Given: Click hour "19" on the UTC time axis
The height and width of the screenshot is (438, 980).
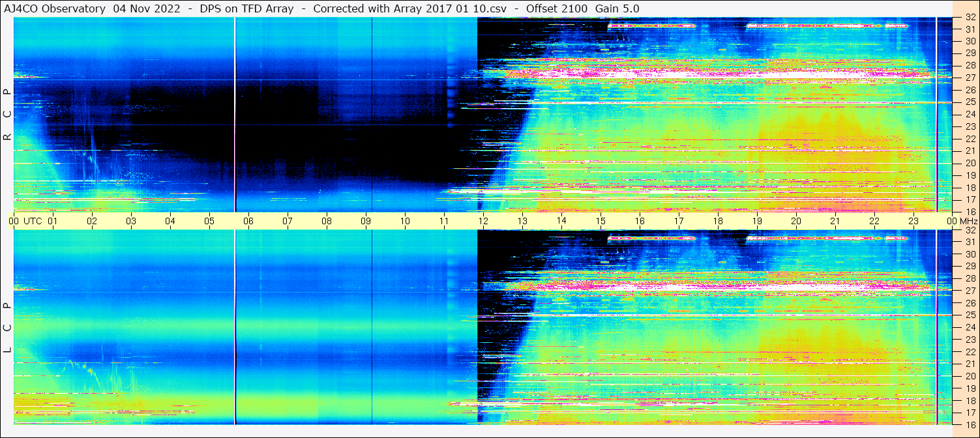Looking at the screenshot, I should pos(757,221).
